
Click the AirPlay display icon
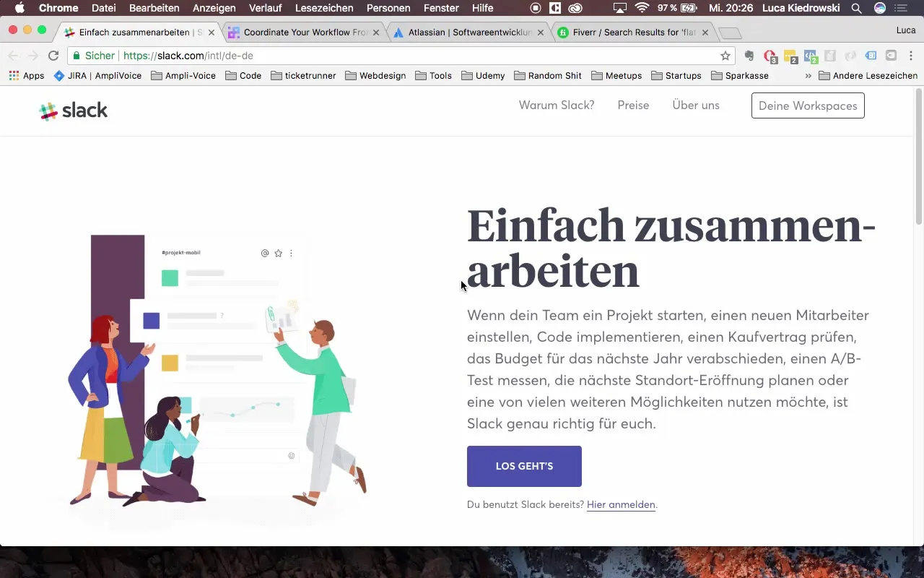tap(619, 8)
